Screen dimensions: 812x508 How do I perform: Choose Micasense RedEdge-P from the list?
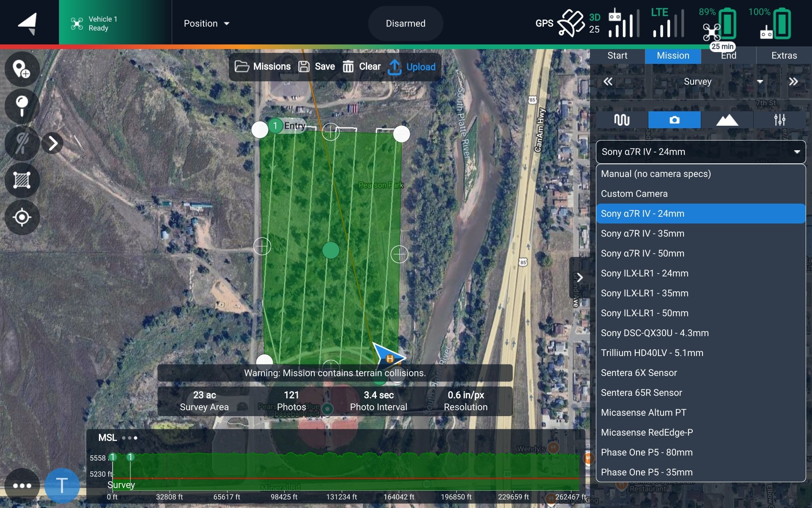[647, 432]
